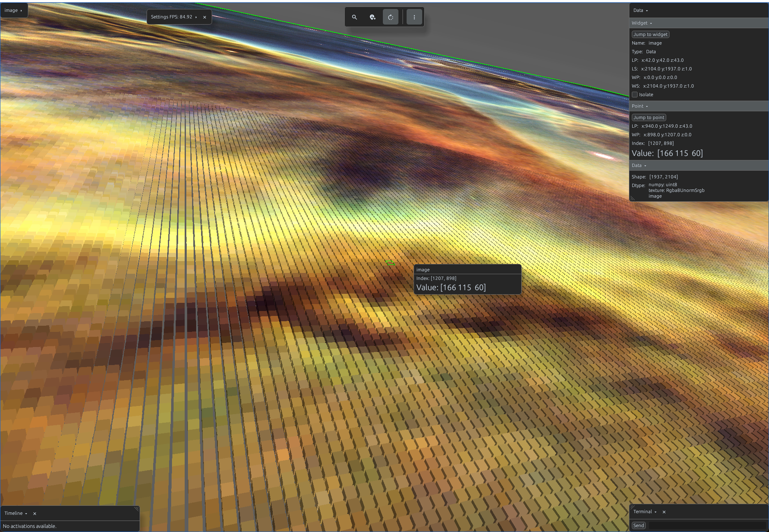Close the Terminal panel
The height and width of the screenshot is (532, 769).
click(x=664, y=512)
